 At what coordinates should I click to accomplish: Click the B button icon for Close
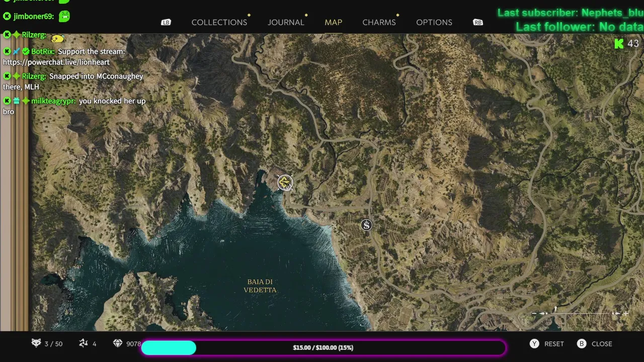tap(582, 344)
